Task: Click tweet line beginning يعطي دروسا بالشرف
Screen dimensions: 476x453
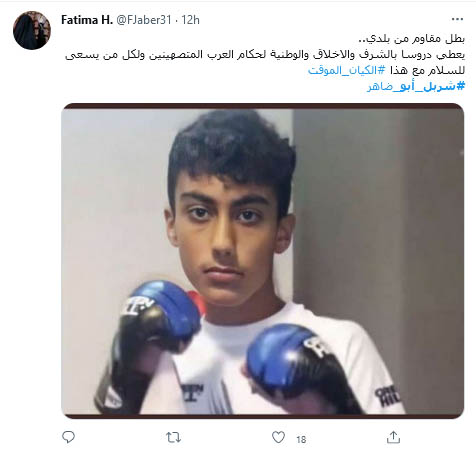Action: tap(265, 54)
